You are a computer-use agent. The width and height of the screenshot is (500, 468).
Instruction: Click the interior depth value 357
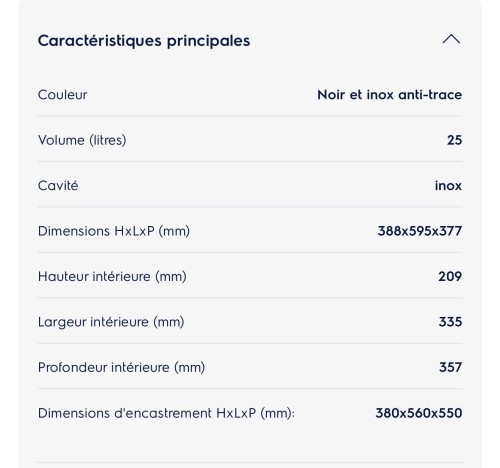[450, 367]
